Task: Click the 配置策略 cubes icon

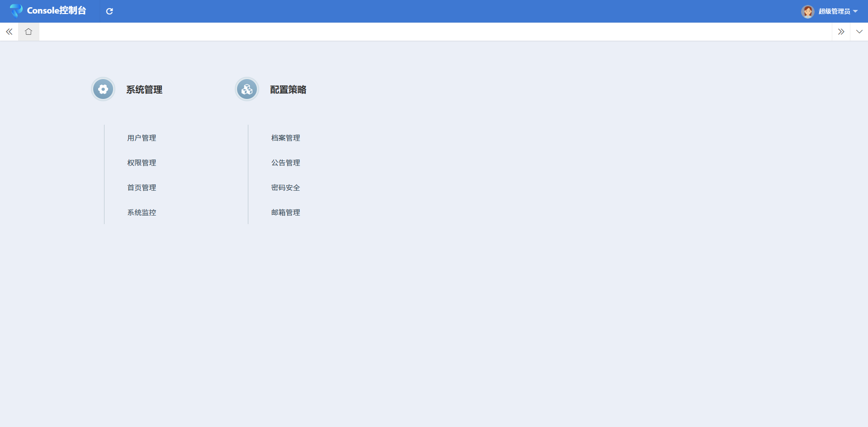Action: click(x=247, y=89)
